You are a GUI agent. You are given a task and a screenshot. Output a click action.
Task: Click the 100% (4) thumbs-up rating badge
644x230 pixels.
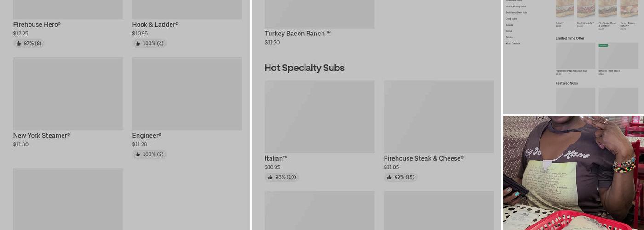click(149, 43)
